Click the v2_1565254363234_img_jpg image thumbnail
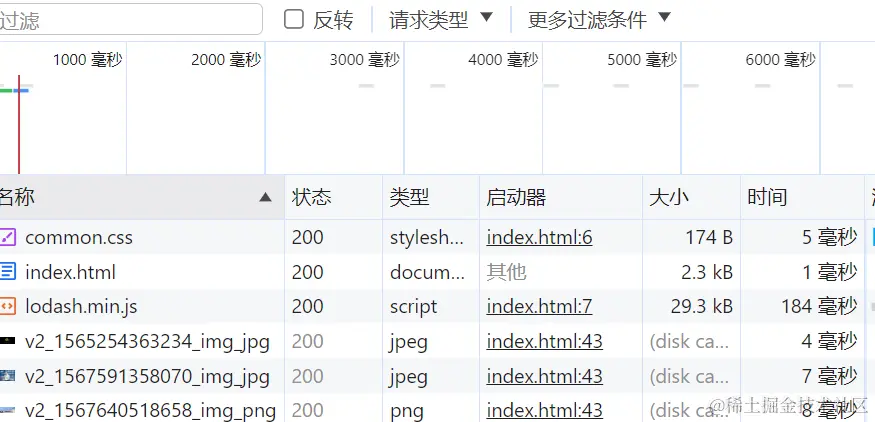This screenshot has width=875, height=422. pos(7,341)
